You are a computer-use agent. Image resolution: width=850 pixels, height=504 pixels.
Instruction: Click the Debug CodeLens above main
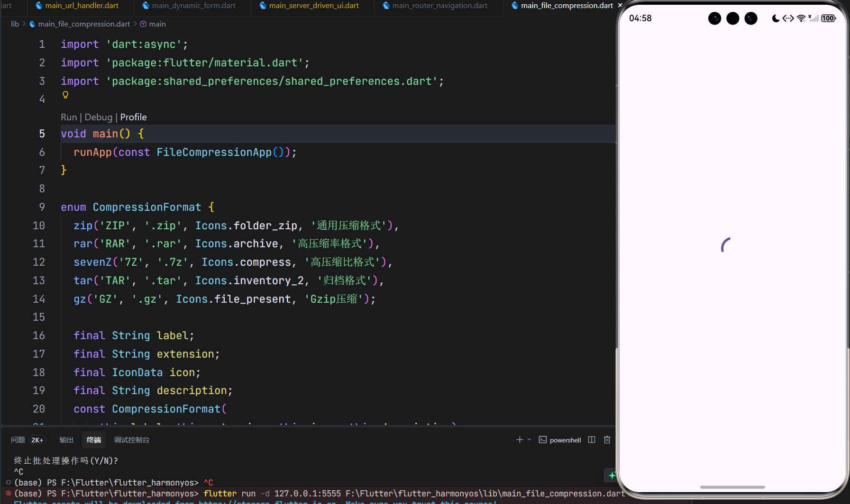click(99, 117)
